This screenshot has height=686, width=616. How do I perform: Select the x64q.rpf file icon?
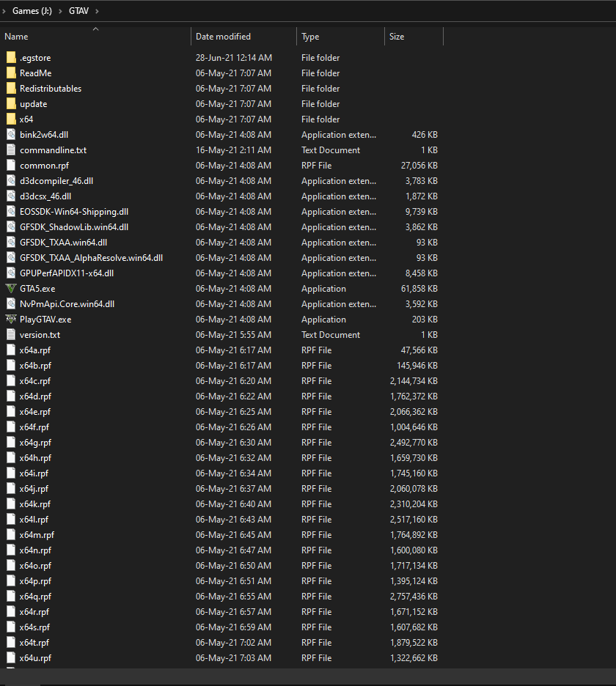pyautogui.click(x=12, y=597)
